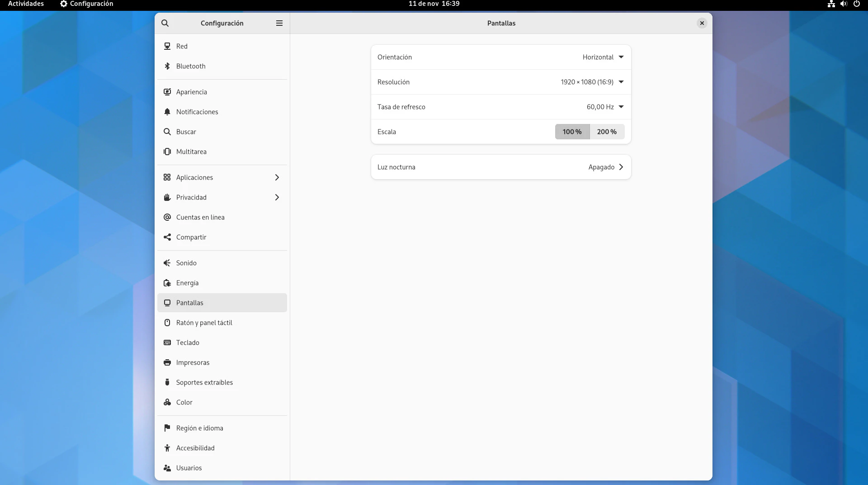The image size is (868, 485).
Task: Click the date and time in top bar
Action: [434, 4]
